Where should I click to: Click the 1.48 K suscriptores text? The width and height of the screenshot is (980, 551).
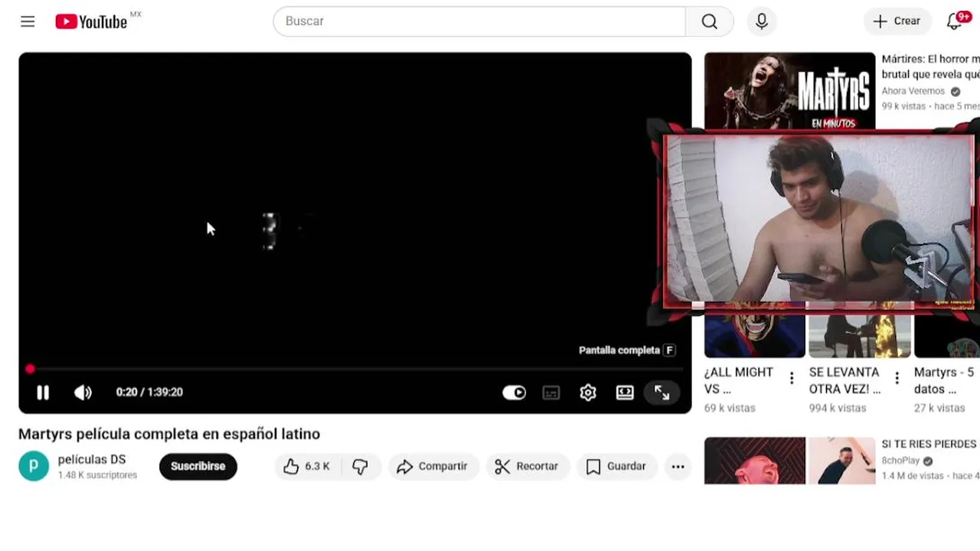(x=97, y=475)
